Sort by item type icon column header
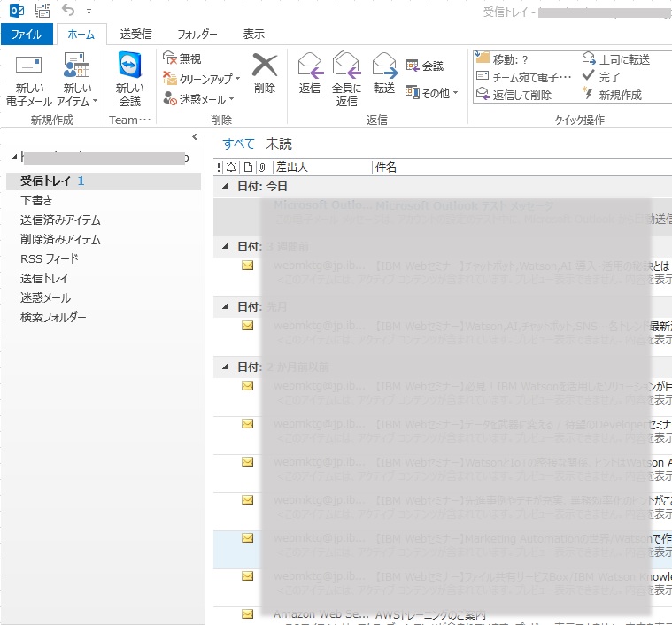 click(x=248, y=167)
